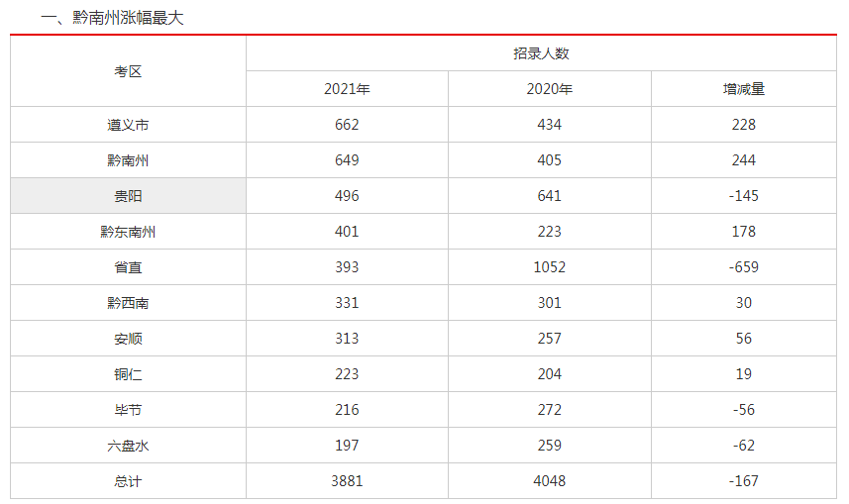The height and width of the screenshot is (504, 849).
Task: Click the 招录人数 header cell
Action: point(541,53)
